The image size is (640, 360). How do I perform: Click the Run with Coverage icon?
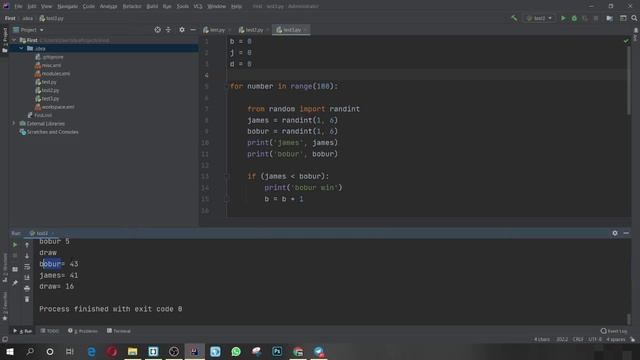[585, 18]
